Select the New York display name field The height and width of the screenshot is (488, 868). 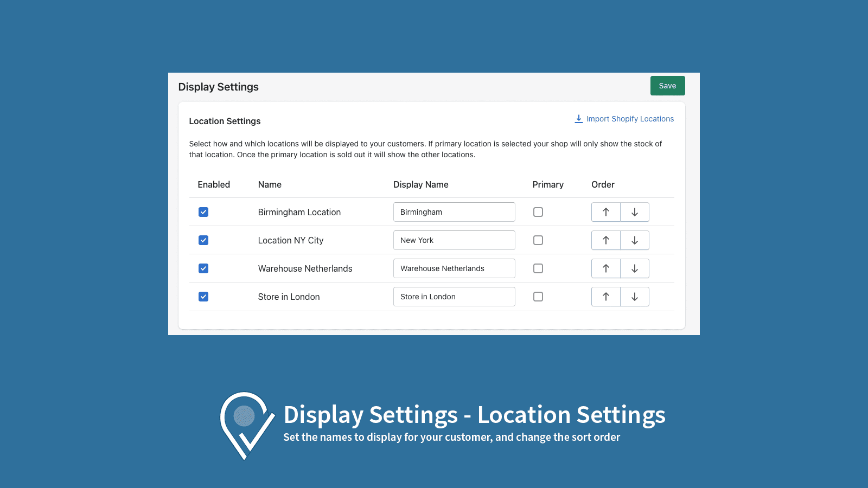coord(454,240)
